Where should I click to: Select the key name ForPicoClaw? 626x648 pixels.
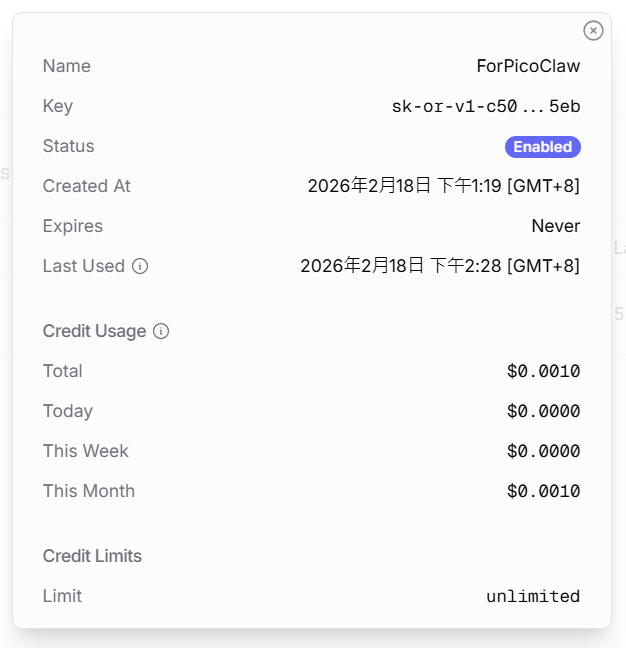[x=528, y=66]
